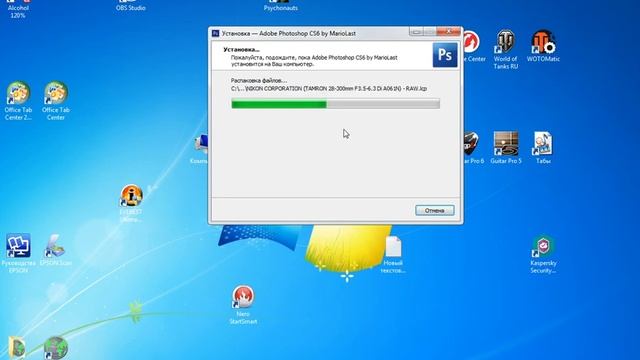This screenshot has width=640, height=360.
Task: Select the Guitar Pro 6 icon behind the installer
Action: 473,148
